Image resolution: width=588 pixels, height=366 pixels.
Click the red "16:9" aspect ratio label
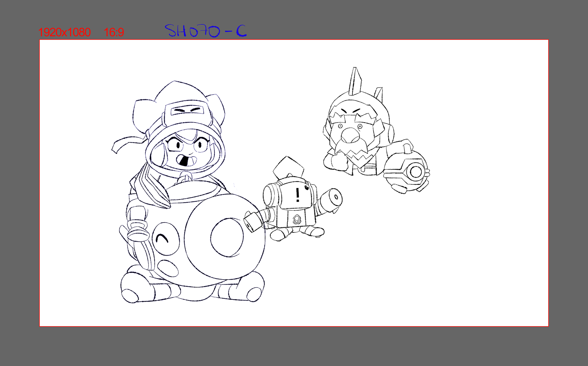[114, 32]
